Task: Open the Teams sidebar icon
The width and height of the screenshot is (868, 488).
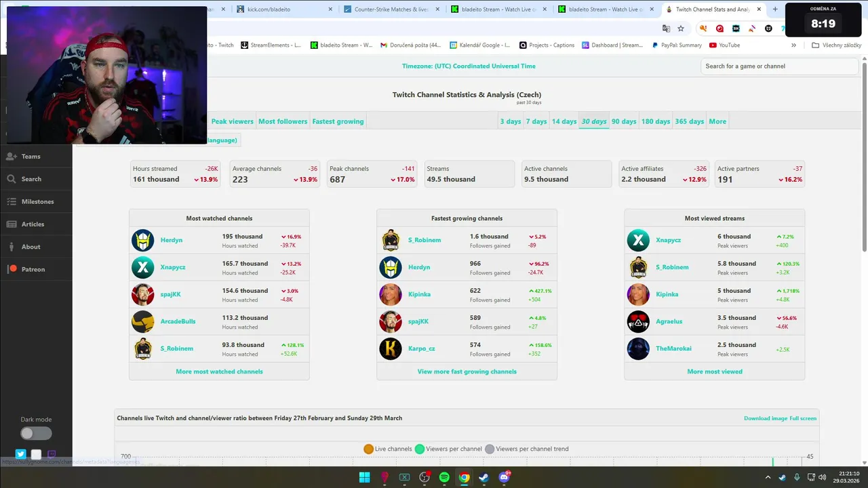Action: point(12,156)
